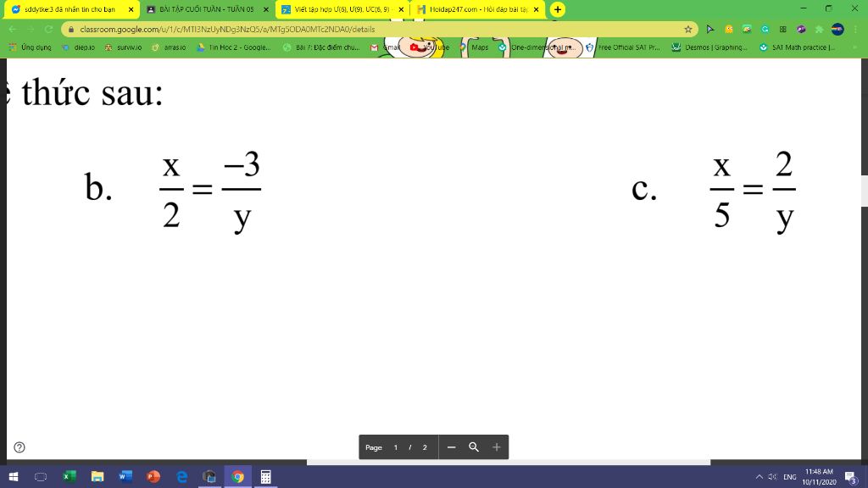Zoom in with the plus button
Screen dimensions: 868x488
tap(497, 447)
